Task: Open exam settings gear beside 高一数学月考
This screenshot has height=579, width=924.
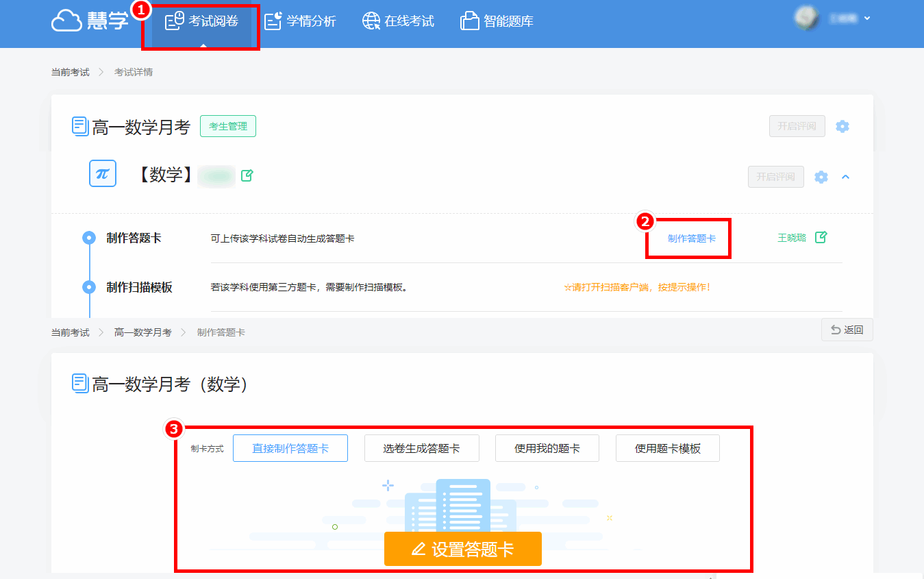Action: click(x=842, y=126)
